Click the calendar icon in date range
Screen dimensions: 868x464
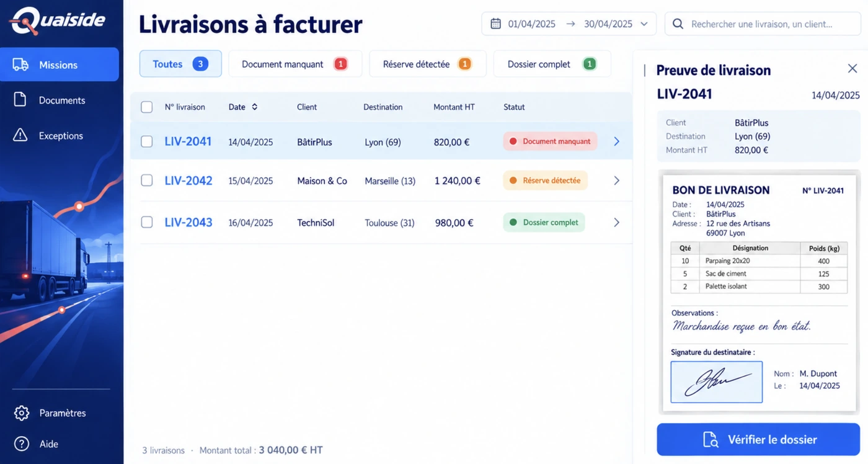[495, 24]
